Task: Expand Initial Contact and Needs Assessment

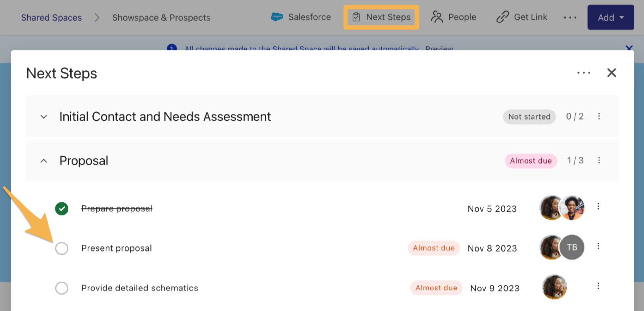Action: click(44, 117)
